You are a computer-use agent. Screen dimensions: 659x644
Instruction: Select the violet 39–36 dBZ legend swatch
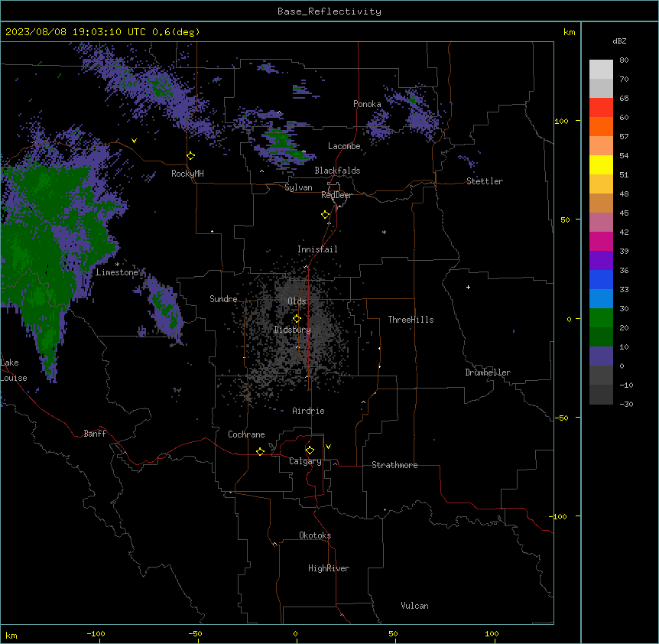pos(601,261)
